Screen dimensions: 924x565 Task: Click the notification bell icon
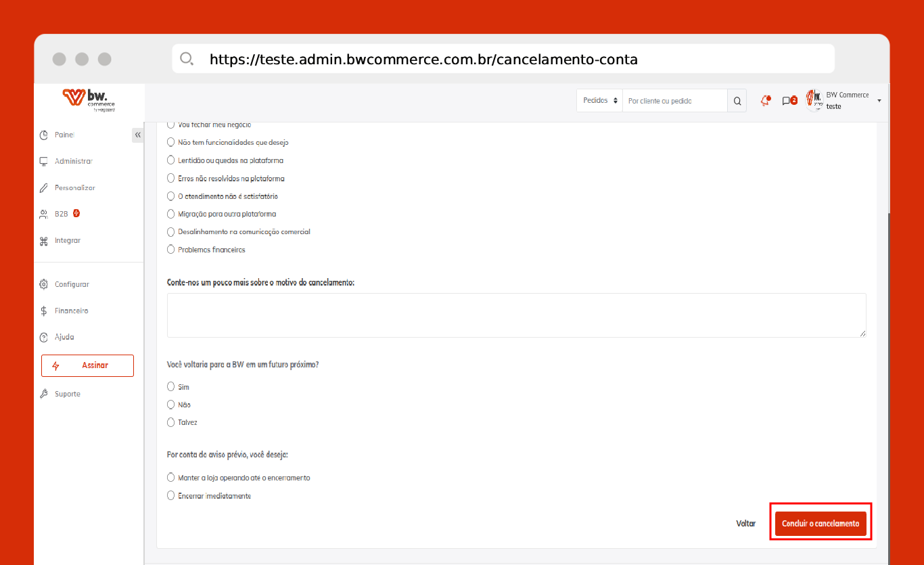pyautogui.click(x=765, y=101)
